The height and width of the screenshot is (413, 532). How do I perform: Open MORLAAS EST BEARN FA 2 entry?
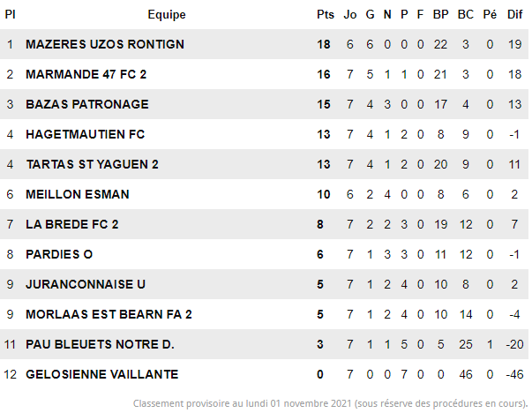[x=109, y=314]
